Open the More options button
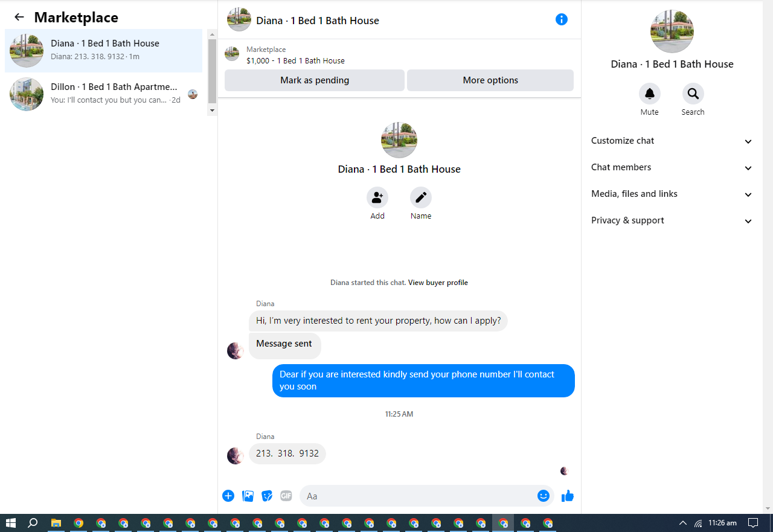The image size is (773, 532). coord(490,80)
